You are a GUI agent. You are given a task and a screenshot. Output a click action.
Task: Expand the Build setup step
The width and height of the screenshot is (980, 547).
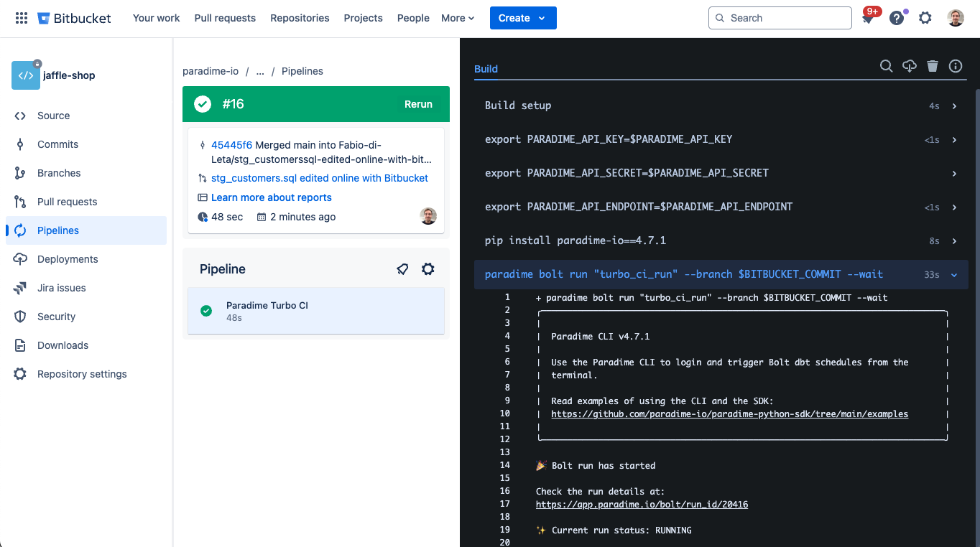tap(954, 106)
